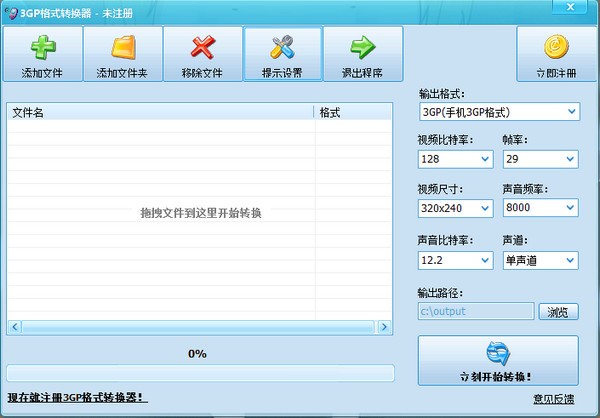The width and height of the screenshot is (600, 418).
Task: Expand the video bitrate dropdown showing 128
Action: coord(455,159)
